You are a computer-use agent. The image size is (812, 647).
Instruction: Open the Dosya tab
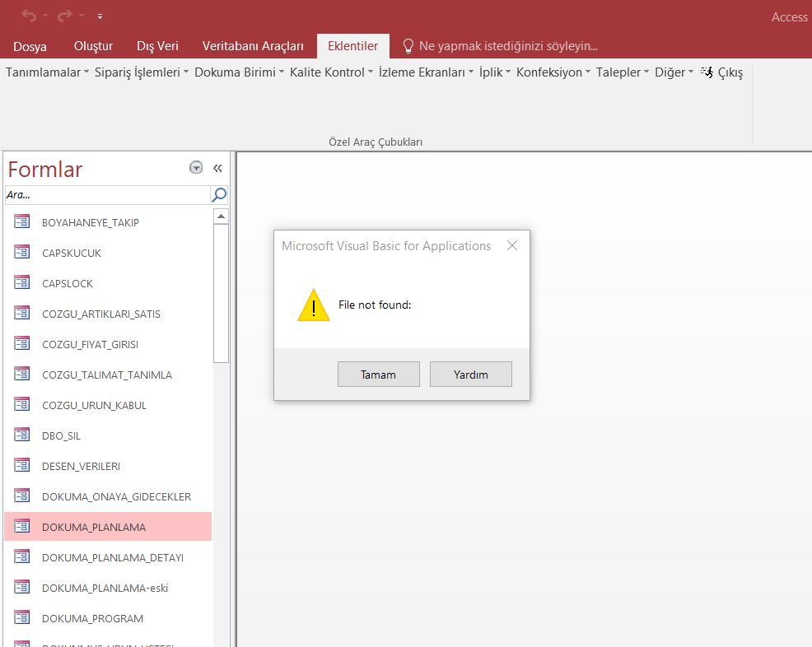tap(30, 46)
